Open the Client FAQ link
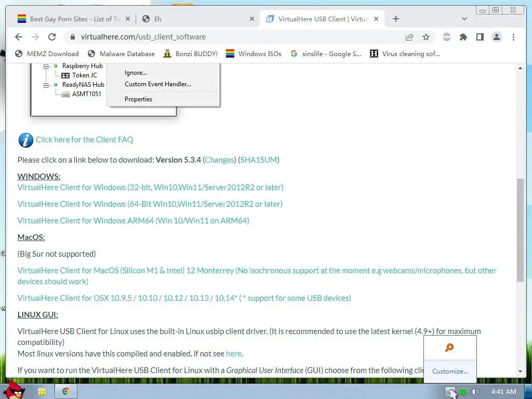 click(85, 140)
